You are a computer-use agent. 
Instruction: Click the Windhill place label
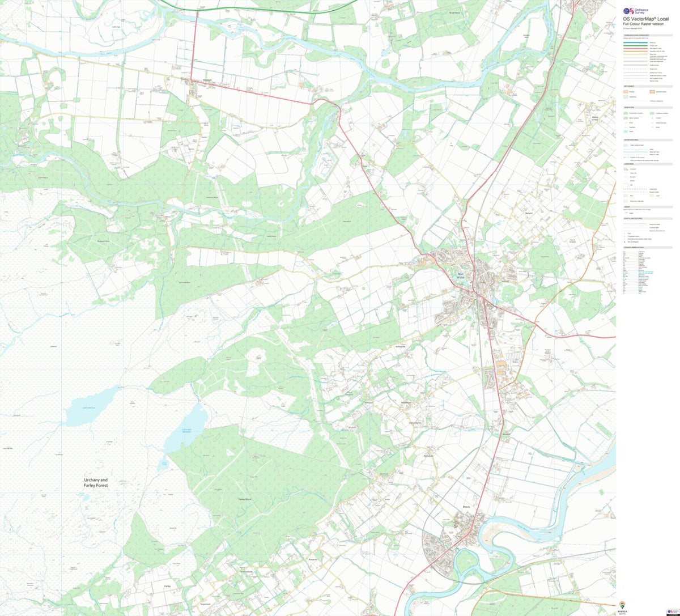click(505, 435)
